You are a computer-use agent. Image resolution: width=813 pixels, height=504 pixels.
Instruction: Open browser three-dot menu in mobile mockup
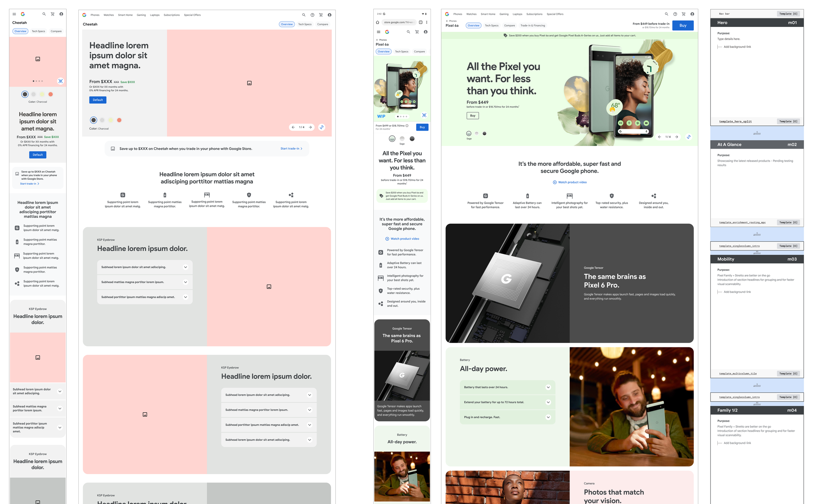[x=426, y=22]
